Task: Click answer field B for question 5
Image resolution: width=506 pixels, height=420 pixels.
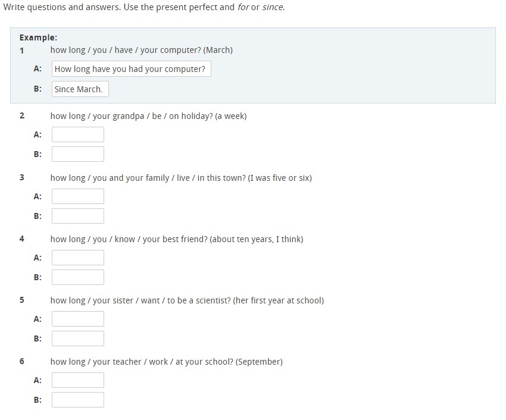Action: (78, 338)
